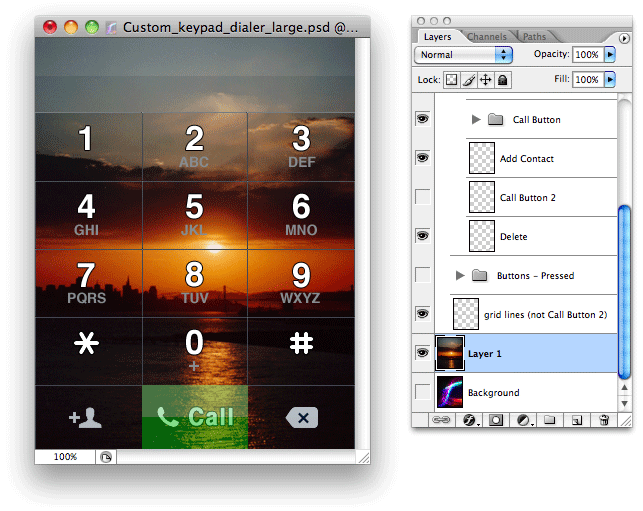Hide the Add Contact layer
The image size is (643, 511).
coord(423,158)
